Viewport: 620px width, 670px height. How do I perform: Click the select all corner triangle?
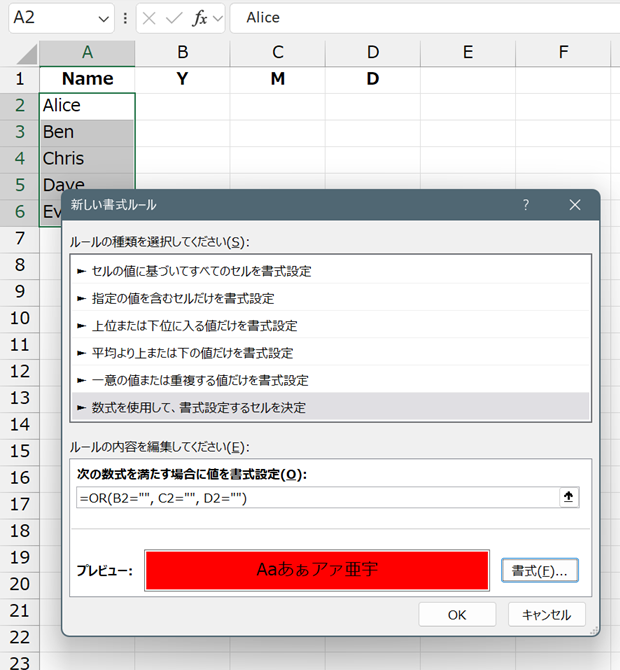(x=20, y=53)
